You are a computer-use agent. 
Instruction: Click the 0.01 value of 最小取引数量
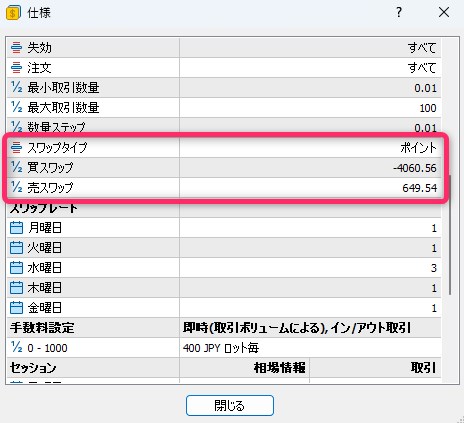(425, 88)
